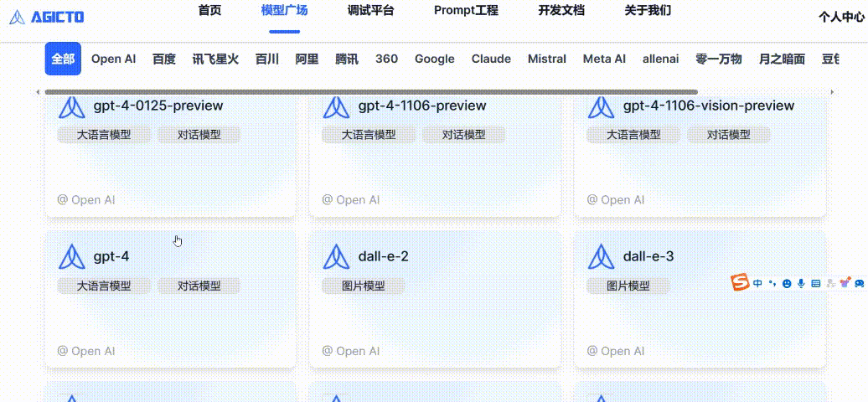The width and height of the screenshot is (868, 402).
Task: Go to 首页 in navigation
Action: [x=209, y=11]
